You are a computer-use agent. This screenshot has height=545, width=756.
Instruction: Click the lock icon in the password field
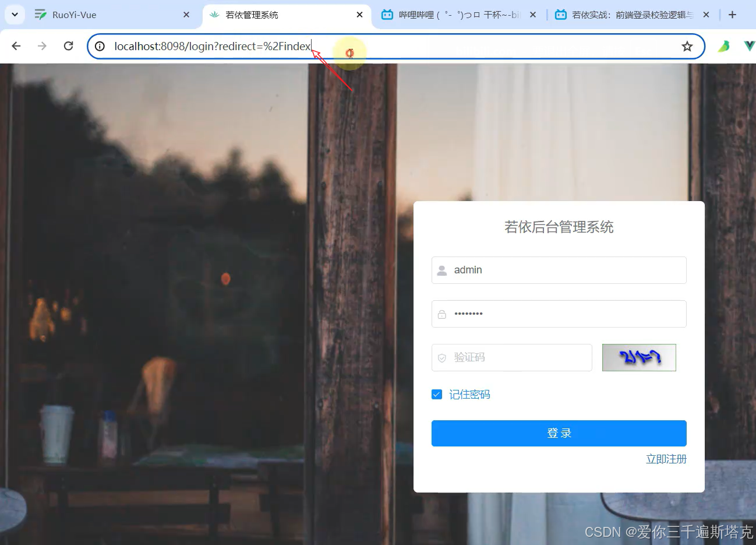[x=443, y=314]
